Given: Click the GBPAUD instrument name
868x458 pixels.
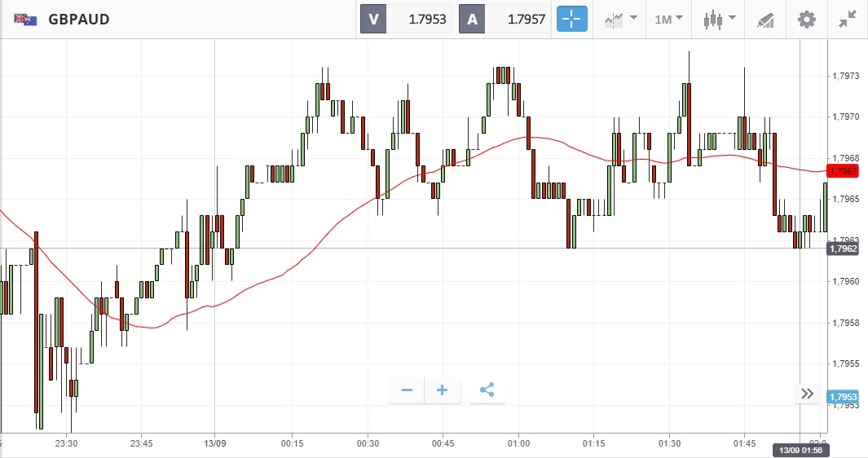Looking at the screenshot, I should [79, 19].
